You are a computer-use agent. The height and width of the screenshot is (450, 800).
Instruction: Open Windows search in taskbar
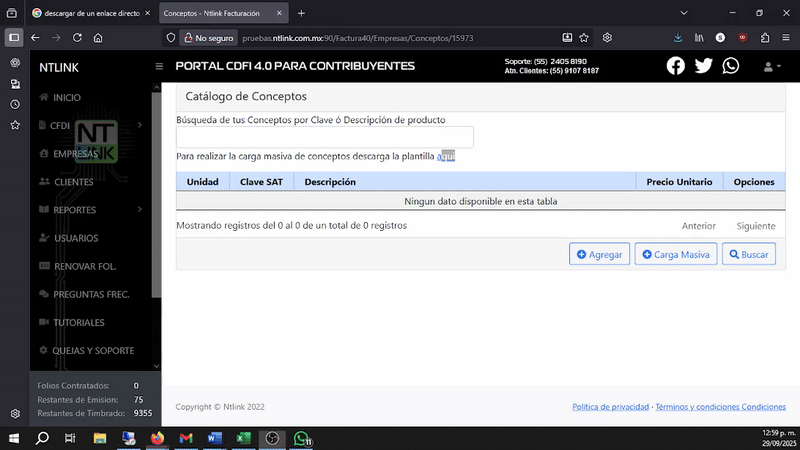pyautogui.click(x=42, y=438)
